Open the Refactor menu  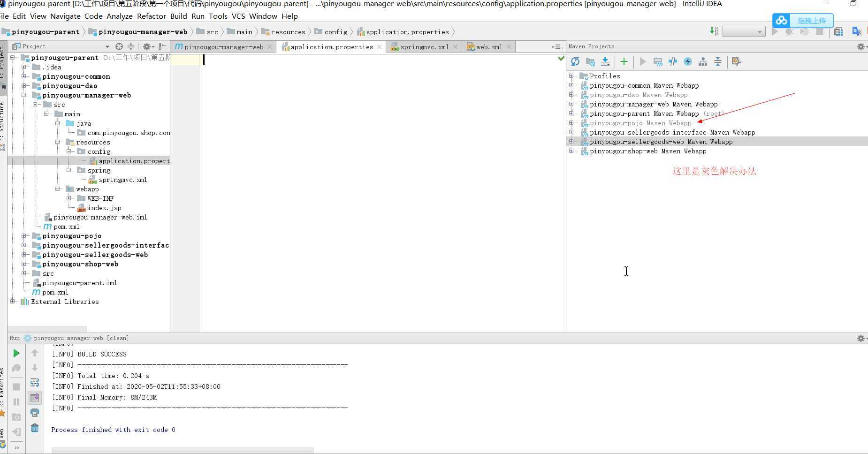[x=152, y=16]
